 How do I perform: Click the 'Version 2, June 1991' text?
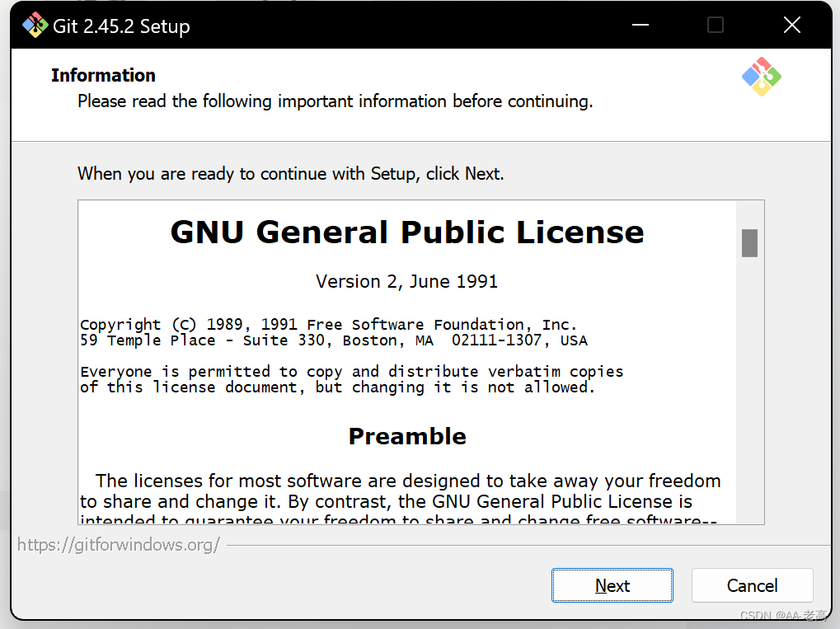[x=406, y=281]
